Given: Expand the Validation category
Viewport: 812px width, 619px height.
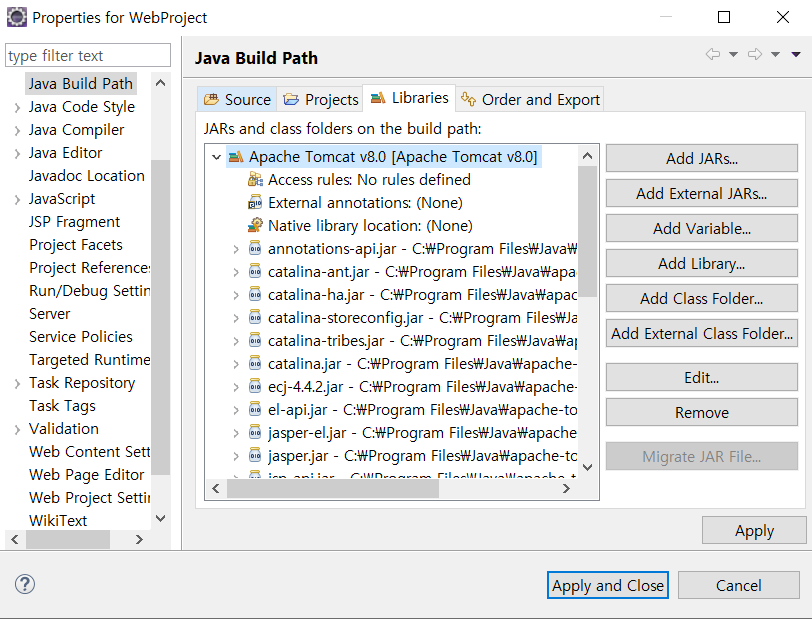Looking at the screenshot, I should click(x=18, y=429).
